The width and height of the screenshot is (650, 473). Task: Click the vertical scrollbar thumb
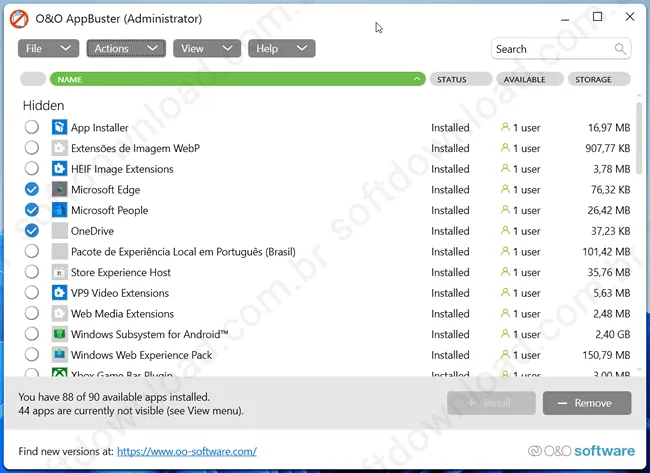[x=639, y=139]
